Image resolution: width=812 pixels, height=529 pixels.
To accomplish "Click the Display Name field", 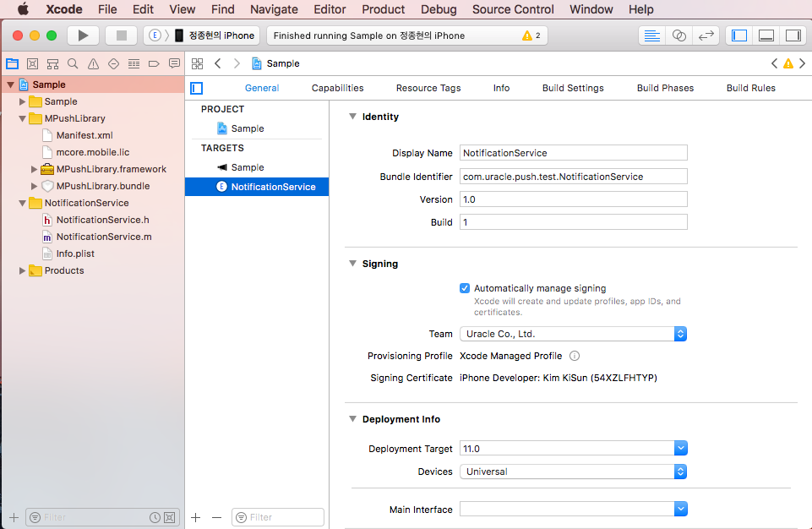I will (573, 153).
